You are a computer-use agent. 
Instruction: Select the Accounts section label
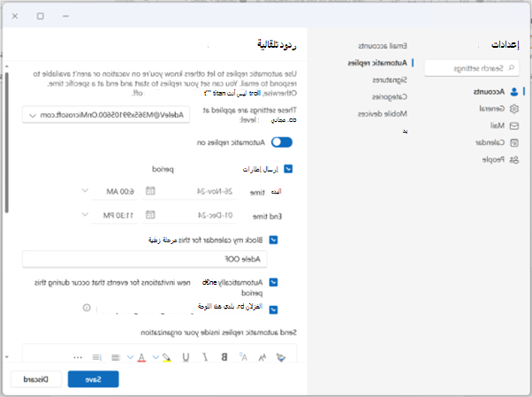coord(489,92)
